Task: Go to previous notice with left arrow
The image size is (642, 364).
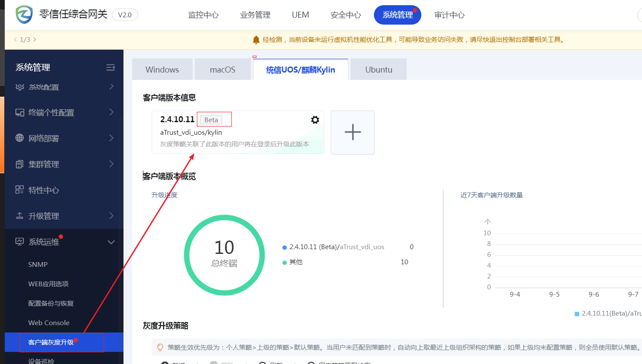Action: click(x=16, y=40)
